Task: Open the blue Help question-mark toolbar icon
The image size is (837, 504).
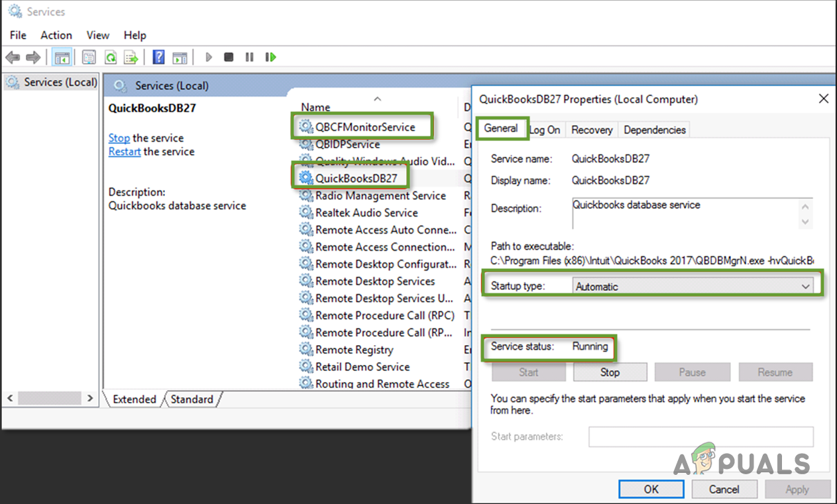Action: 158,58
